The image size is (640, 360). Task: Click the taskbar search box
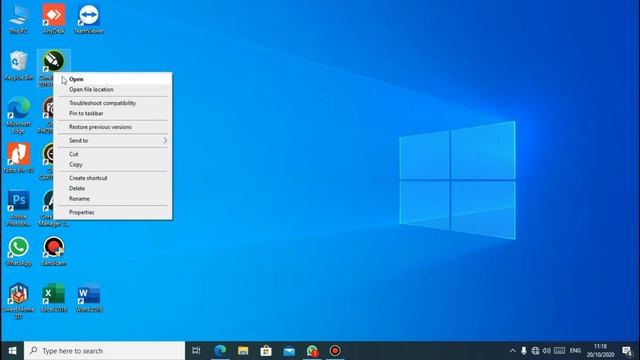pos(104,351)
